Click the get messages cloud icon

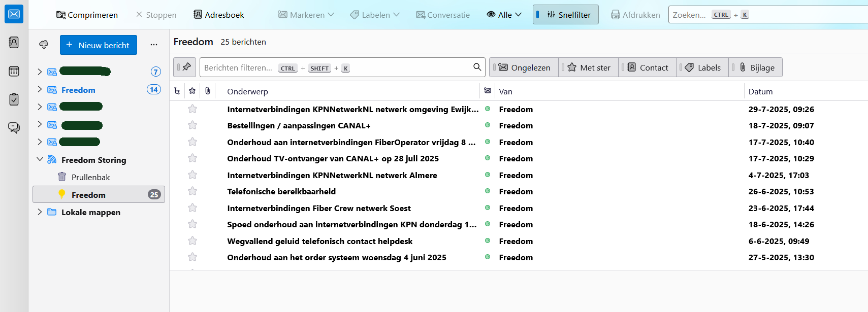44,45
